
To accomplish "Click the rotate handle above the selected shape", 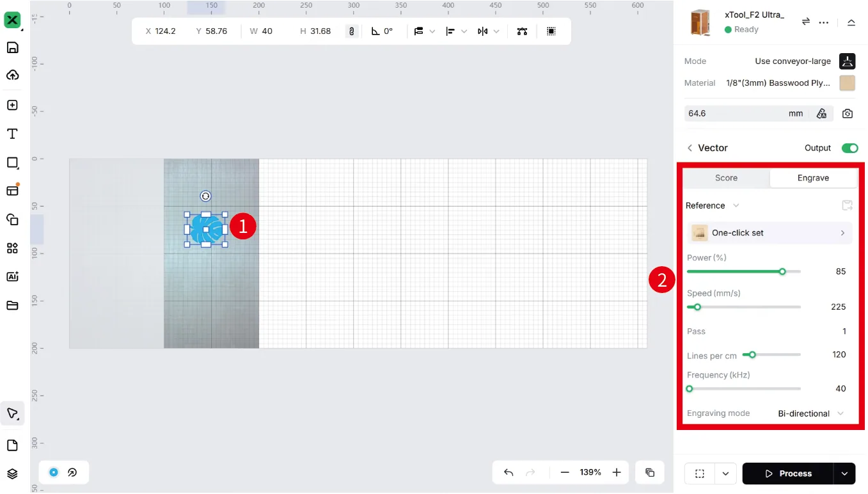I will (205, 196).
